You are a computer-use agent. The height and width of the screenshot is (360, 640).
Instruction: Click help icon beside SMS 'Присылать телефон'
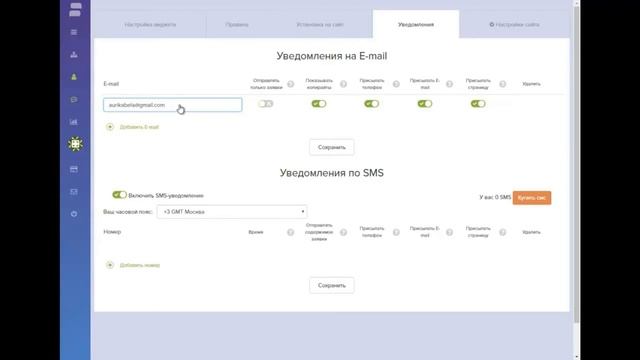coord(396,232)
